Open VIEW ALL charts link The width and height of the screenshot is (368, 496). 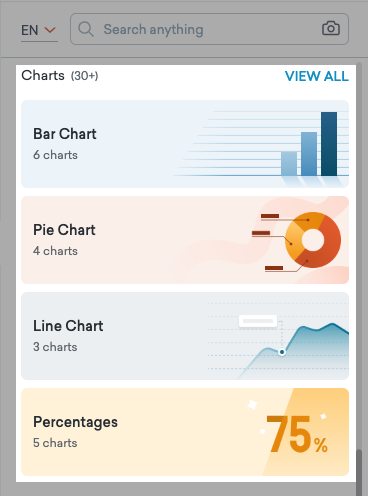tap(317, 76)
